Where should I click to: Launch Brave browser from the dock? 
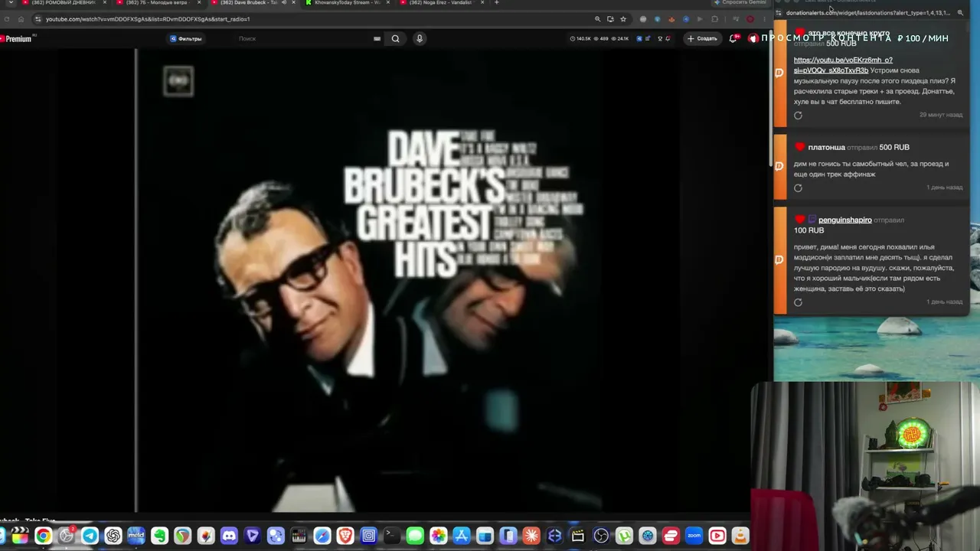point(345,536)
